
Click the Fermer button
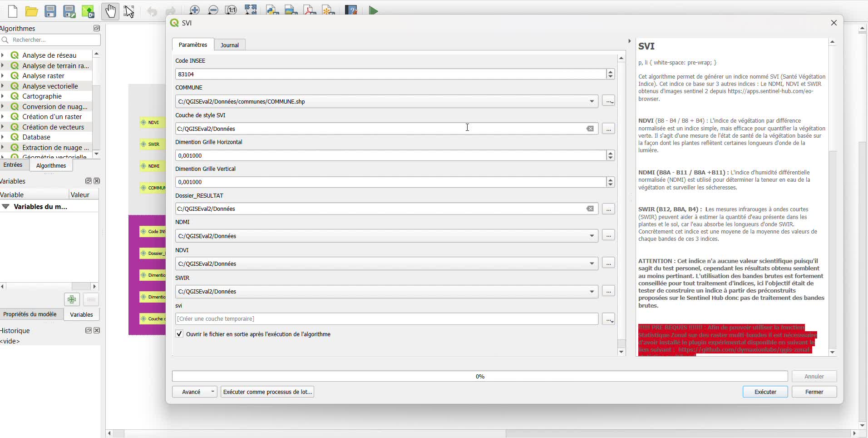pyautogui.click(x=814, y=392)
